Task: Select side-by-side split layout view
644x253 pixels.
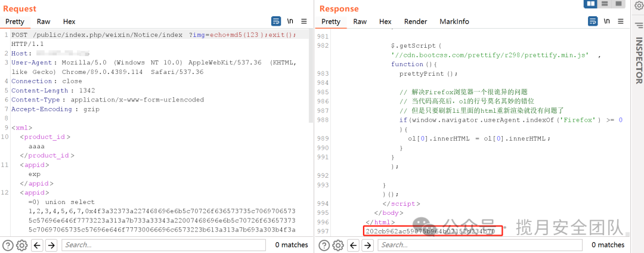Action: [590, 4]
